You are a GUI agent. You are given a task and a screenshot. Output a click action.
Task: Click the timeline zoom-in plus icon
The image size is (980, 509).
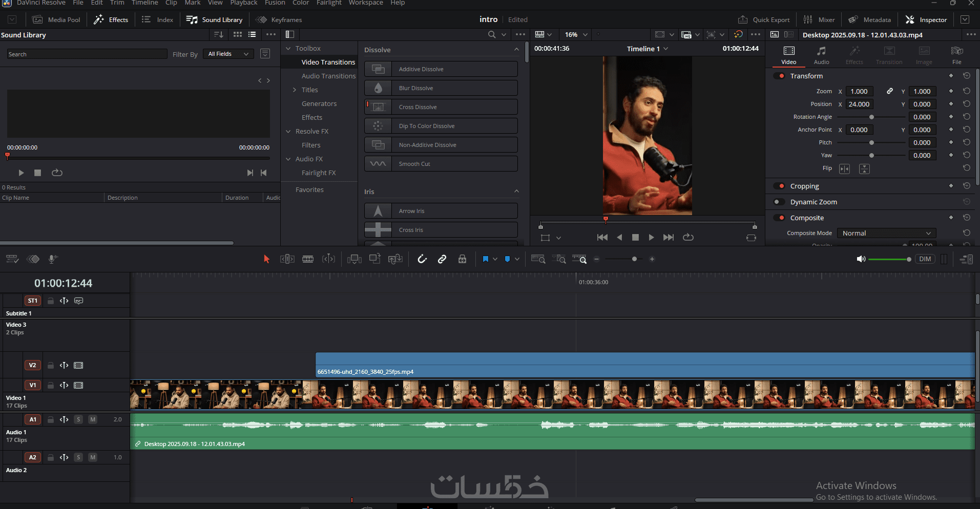click(652, 259)
